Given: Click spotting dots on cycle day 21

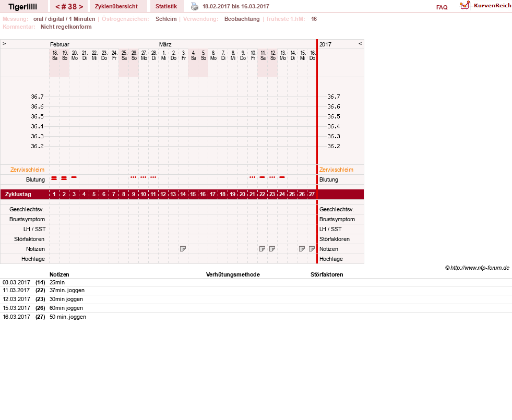Looking at the screenshot, I should (253, 177).
